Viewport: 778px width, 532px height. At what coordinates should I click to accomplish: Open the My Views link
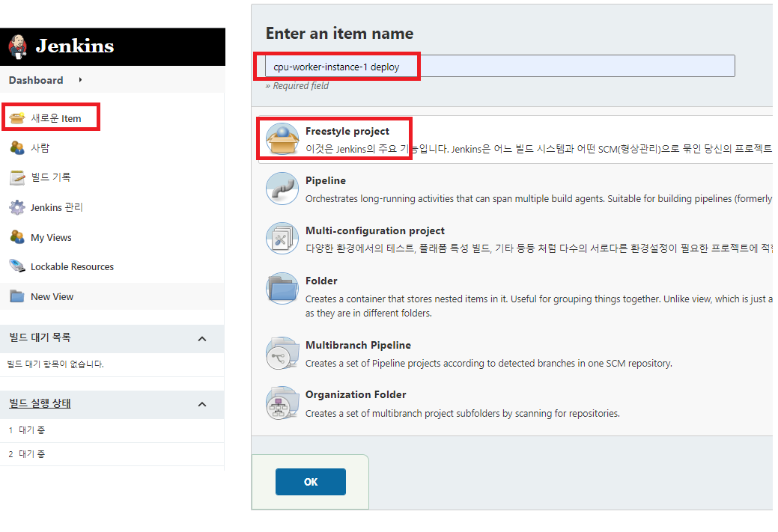51,237
